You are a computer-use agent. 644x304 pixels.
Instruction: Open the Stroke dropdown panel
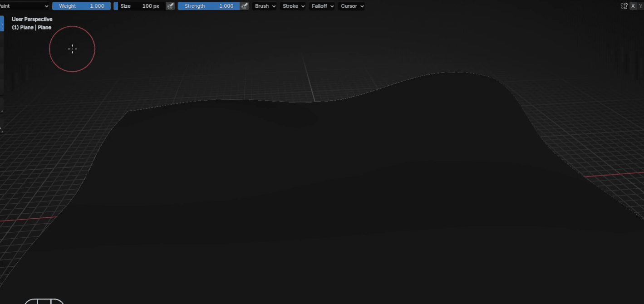tap(293, 6)
